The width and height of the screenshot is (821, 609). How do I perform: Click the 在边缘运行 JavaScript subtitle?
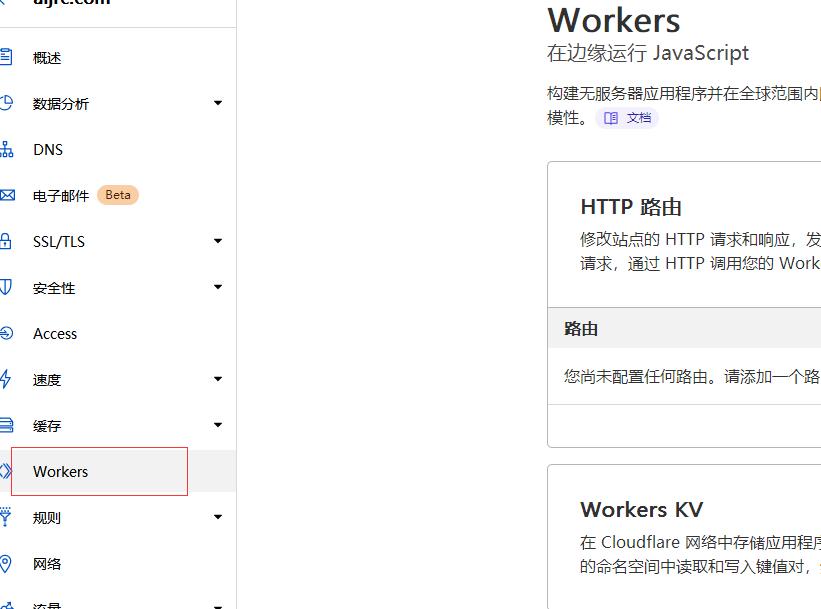click(648, 53)
